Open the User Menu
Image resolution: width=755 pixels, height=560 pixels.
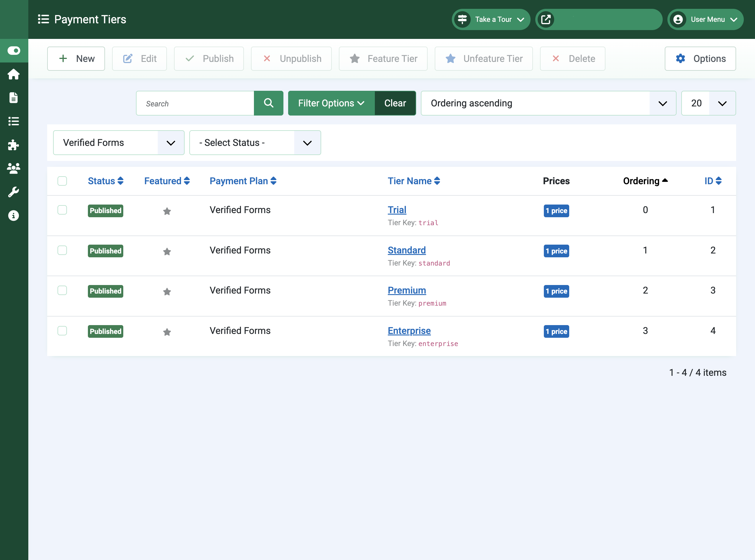tap(705, 19)
